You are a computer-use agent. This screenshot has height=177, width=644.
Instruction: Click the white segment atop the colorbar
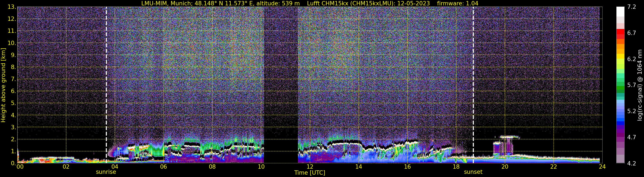click(620, 12)
